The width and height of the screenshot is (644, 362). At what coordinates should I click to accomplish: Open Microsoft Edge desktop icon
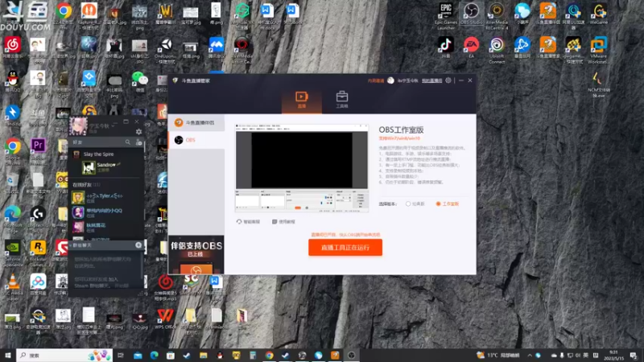(x=13, y=218)
